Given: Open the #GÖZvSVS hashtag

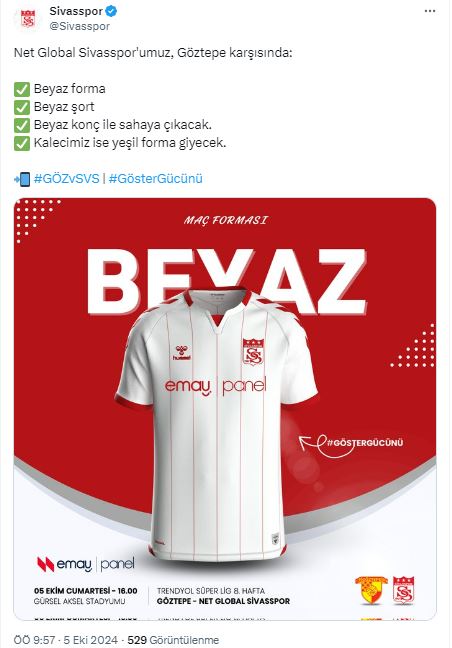Looking at the screenshot, I should click(x=67, y=179).
